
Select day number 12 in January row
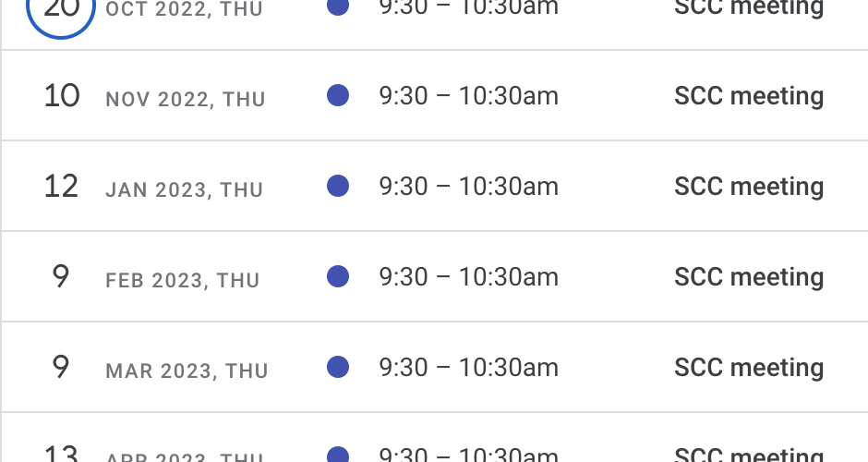61,186
